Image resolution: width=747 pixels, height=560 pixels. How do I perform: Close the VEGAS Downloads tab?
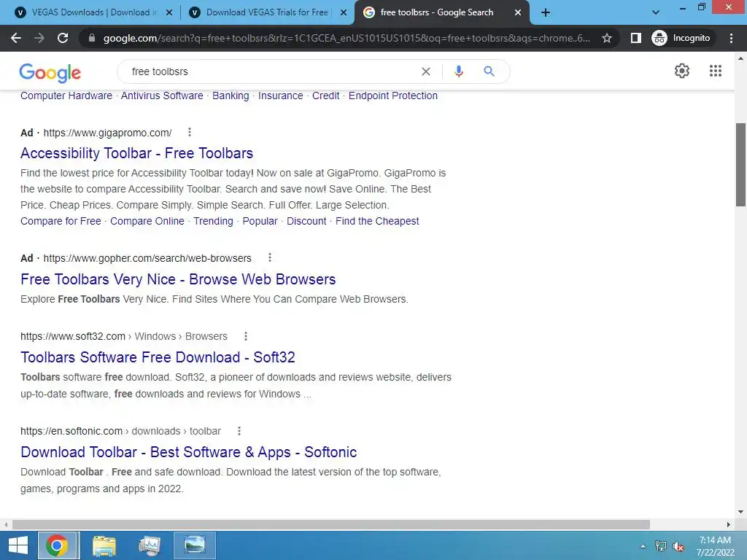tap(169, 13)
